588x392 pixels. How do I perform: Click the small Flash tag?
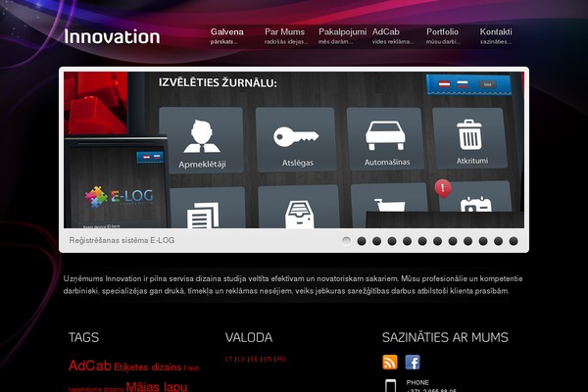click(x=192, y=368)
